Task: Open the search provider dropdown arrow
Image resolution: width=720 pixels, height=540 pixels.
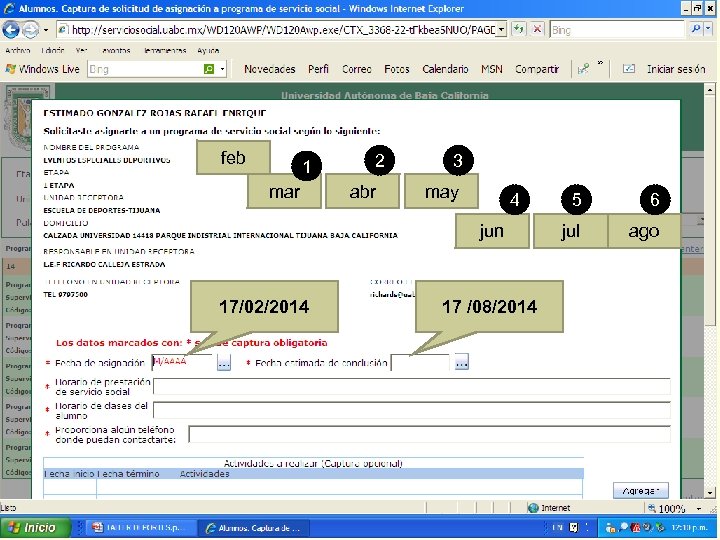Action: point(708,30)
